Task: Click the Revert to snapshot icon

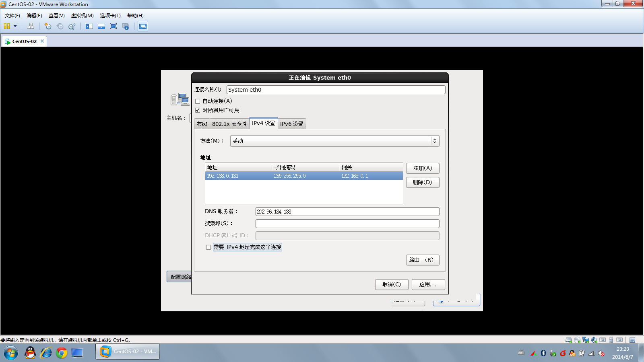Action: click(x=60, y=26)
